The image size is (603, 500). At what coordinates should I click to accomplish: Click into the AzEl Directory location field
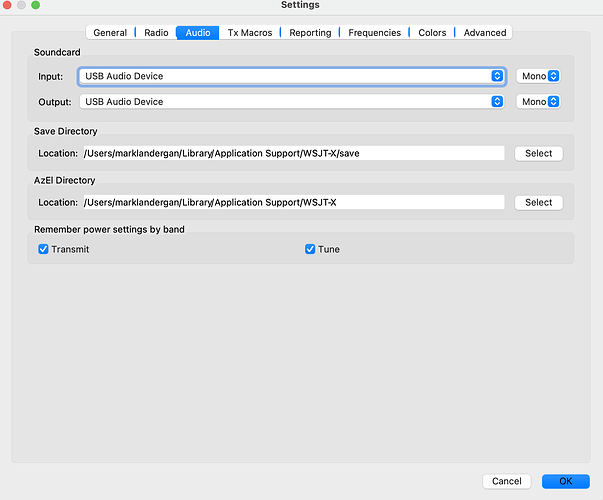click(292, 202)
